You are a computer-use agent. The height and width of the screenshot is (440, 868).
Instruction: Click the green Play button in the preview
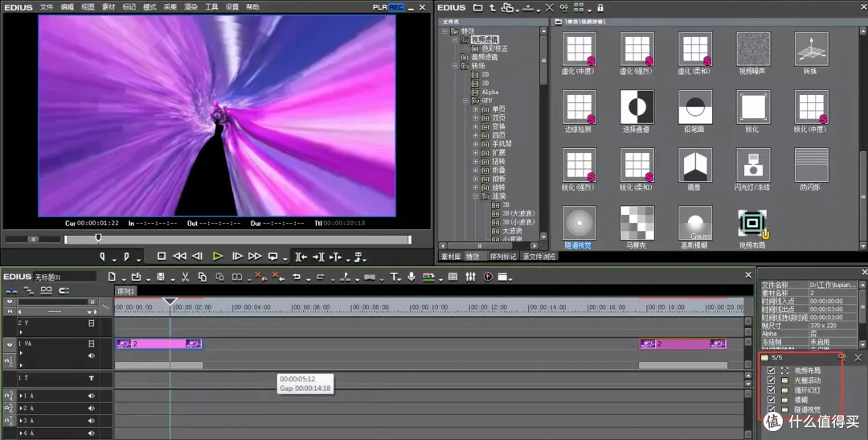tap(217, 257)
